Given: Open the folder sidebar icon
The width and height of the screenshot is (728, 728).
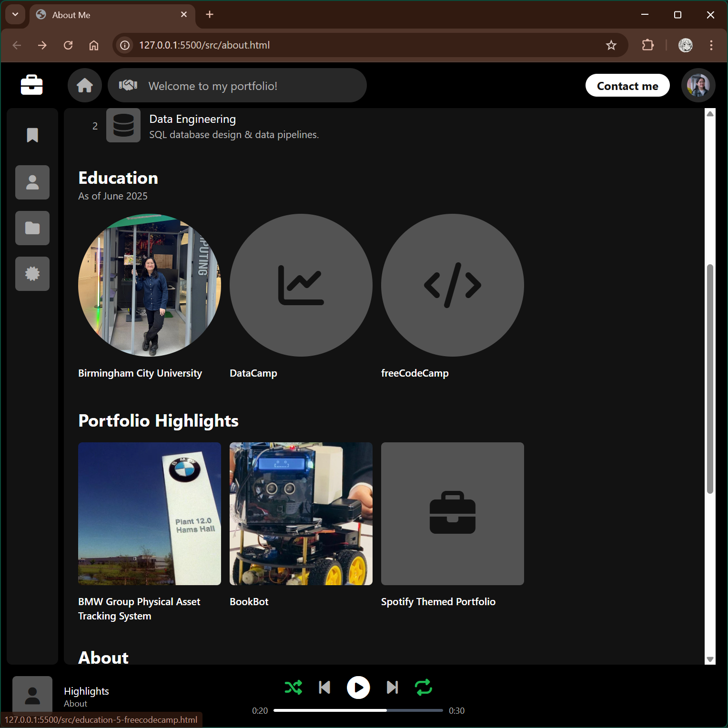Looking at the screenshot, I should 32,228.
